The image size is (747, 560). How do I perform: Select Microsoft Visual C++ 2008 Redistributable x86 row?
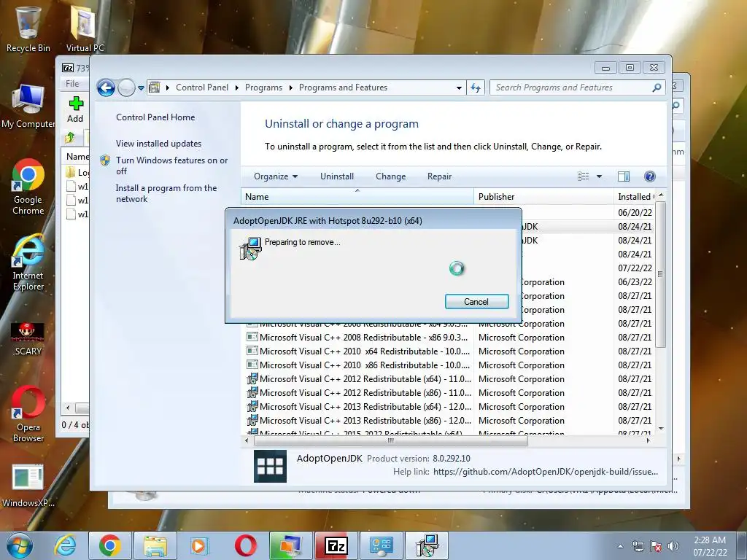point(449,337)
